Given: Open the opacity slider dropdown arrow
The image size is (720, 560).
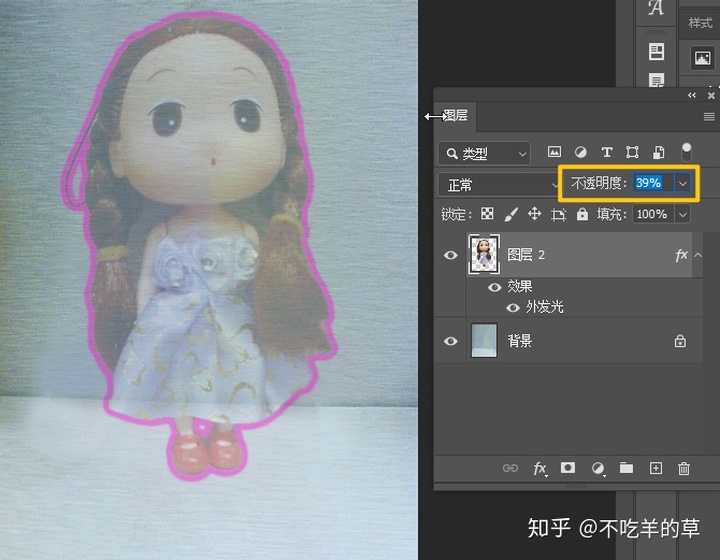Looking at the screenshot, I should pyautogui.click(x=683, y=184).
